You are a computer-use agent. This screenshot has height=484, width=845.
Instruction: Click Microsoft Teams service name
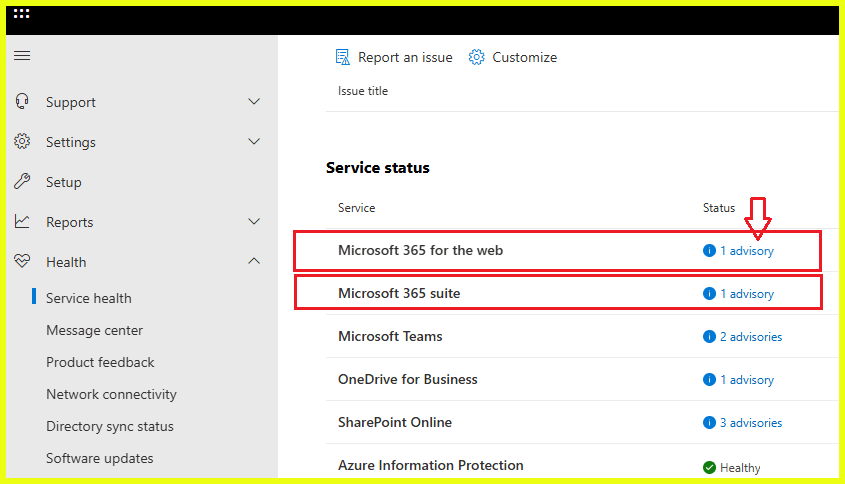[x=390, y=336]
